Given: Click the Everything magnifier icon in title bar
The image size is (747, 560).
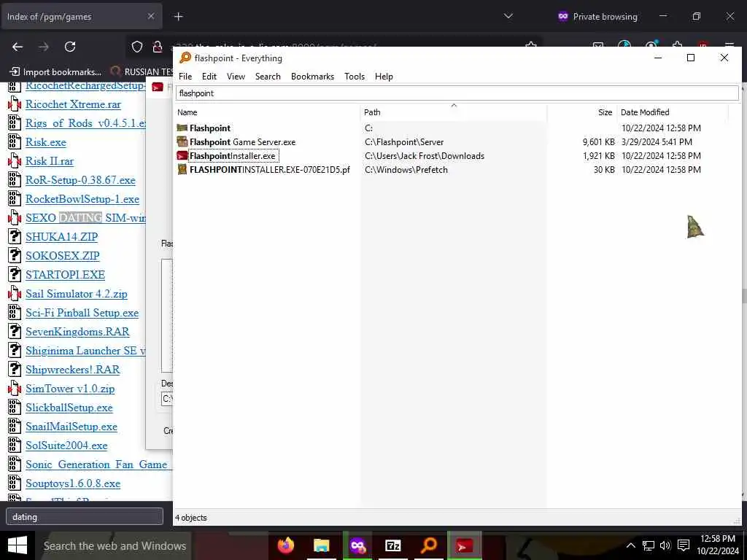Looking at the screenshot, I should tap(185, 58).
